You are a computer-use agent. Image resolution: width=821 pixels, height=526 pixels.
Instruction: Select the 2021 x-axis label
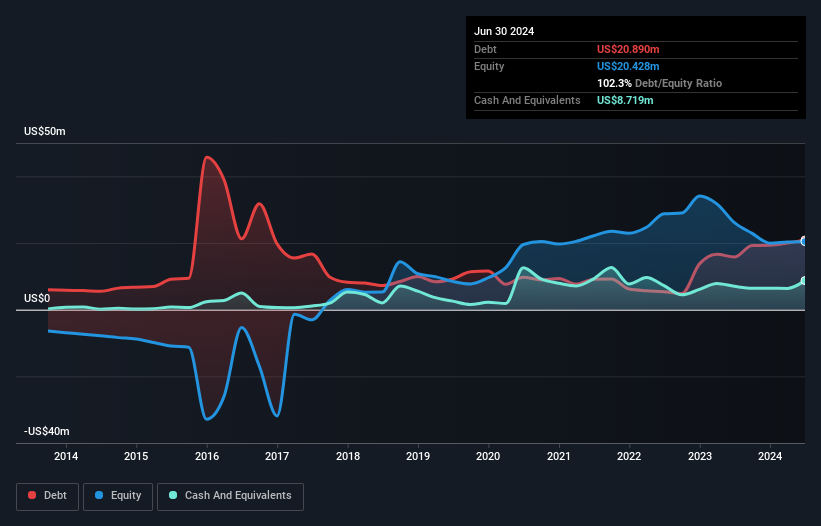(x=559, y=456)
